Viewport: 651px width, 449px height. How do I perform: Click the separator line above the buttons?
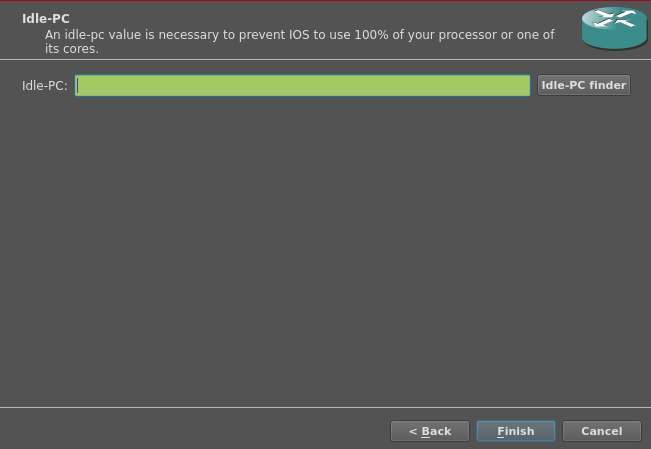325,407
